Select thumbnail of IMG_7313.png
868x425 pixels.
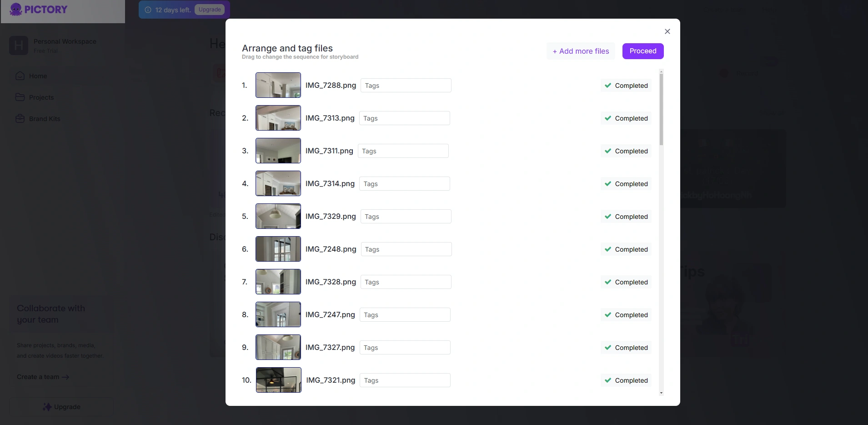[278, 118]
